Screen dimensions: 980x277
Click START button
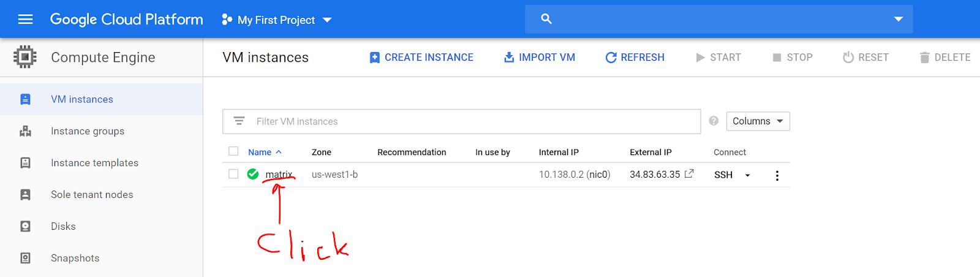(718, 58)
